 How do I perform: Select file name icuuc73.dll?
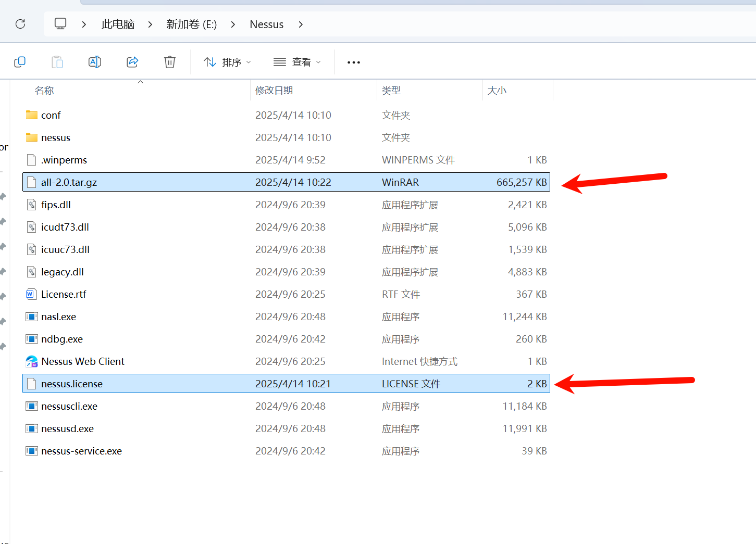tap(66, 249)
